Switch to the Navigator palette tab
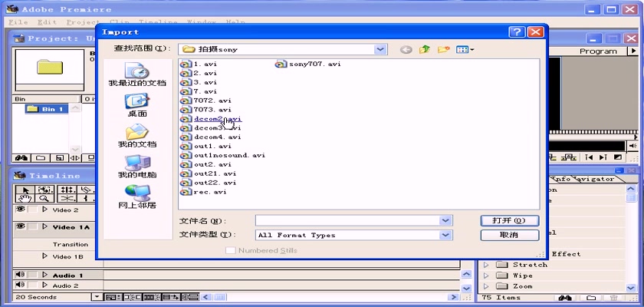The width and height of the screenshot is (644, 307). [595, 179]
